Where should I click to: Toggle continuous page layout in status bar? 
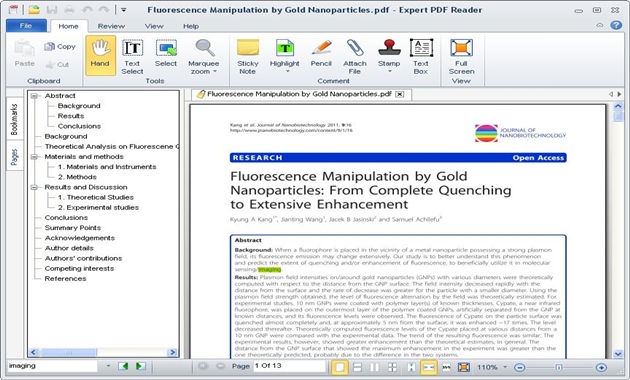click(x=357, y=367)
